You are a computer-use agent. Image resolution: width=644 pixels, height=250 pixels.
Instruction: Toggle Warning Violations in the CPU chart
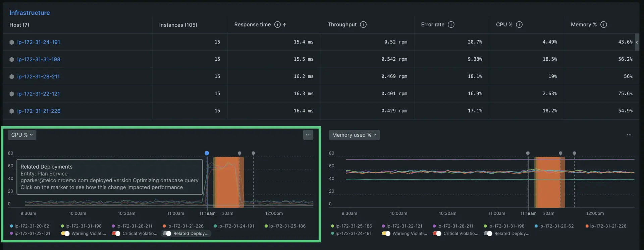click(x=65, y=234)
